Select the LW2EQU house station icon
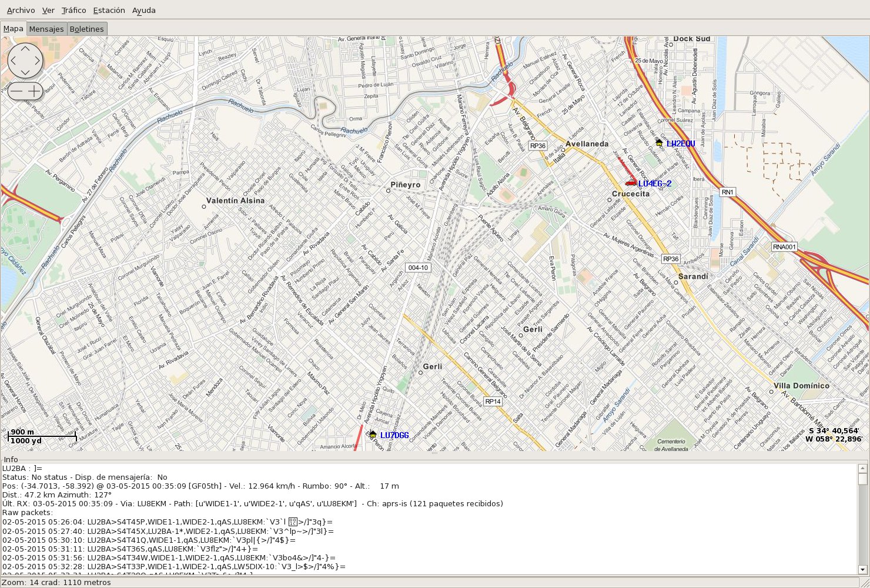This screenshot has width=870, height=588. pos(659,143)
